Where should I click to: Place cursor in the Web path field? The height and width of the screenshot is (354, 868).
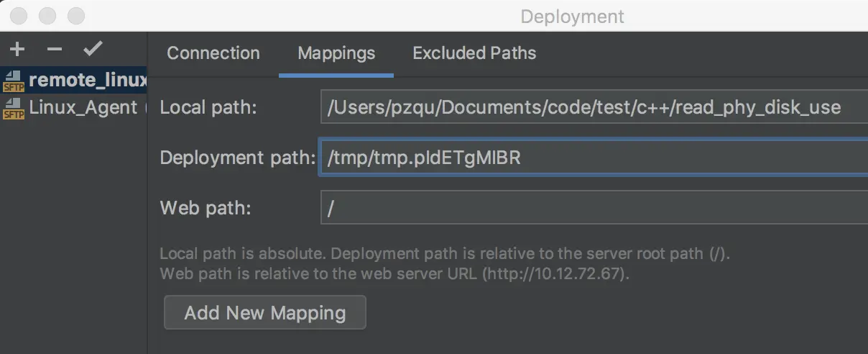(x=594, y=209)
